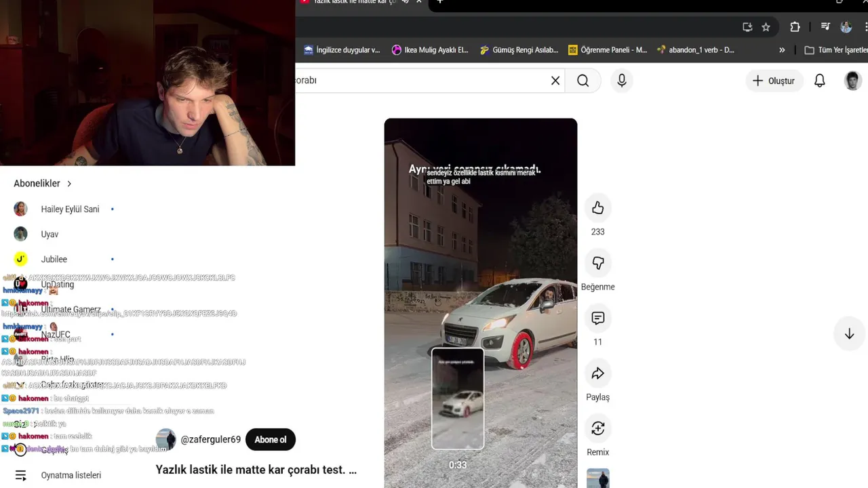Open abandon_1 verb bookmark
Screen dimensions: 868x488
coord(696,50)
